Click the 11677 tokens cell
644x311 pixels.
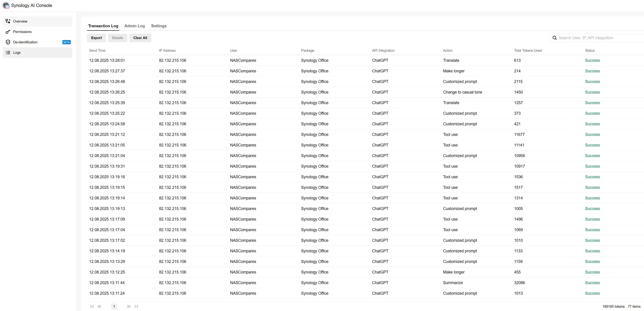(519, 134)
